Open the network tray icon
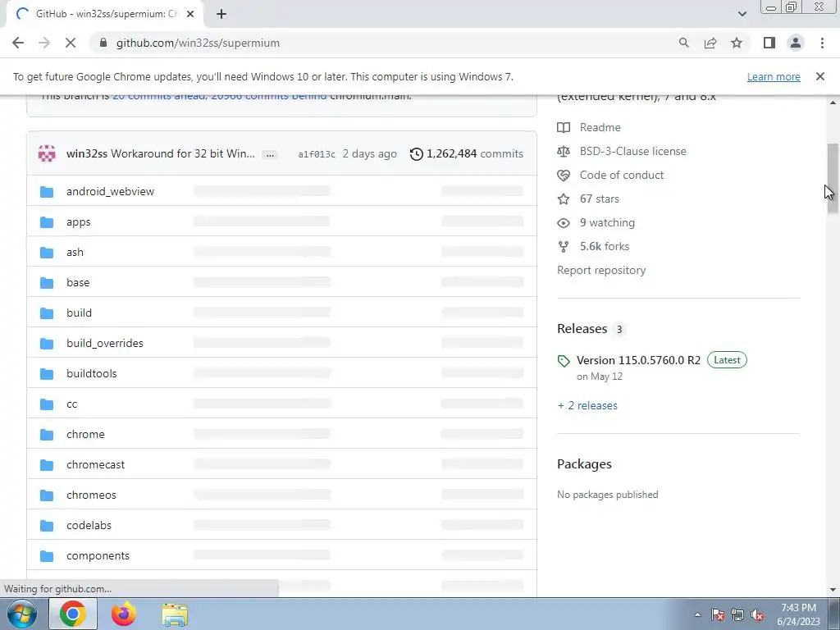This screenshot has width=840, height=630. coord(737,614)
